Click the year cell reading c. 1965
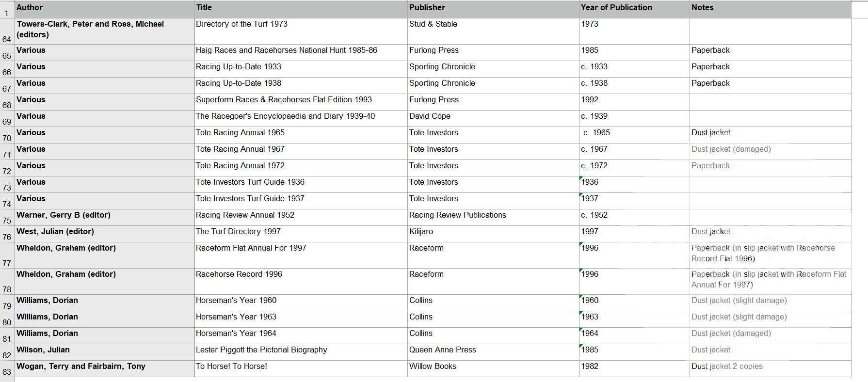This screenshot has width=868, height=382. pyautogui.click(x=634, y=135)
